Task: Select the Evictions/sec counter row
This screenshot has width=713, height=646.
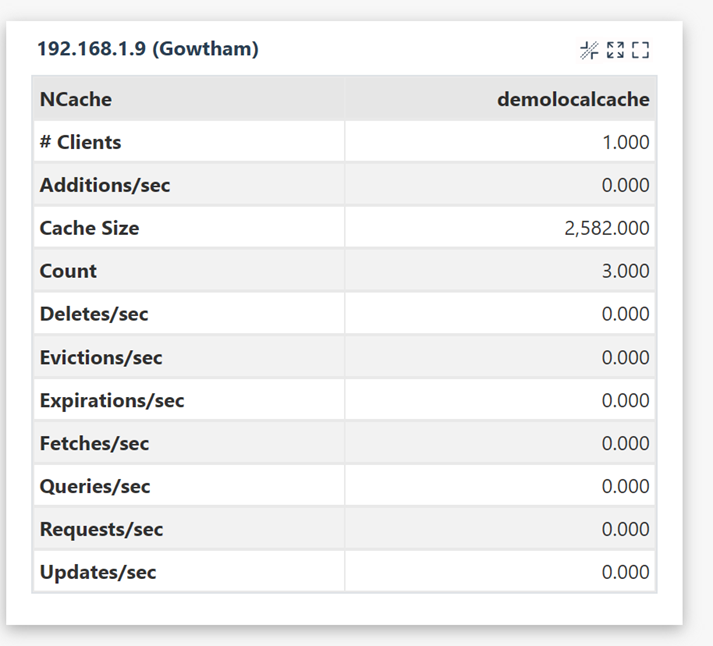Action: 344,357
